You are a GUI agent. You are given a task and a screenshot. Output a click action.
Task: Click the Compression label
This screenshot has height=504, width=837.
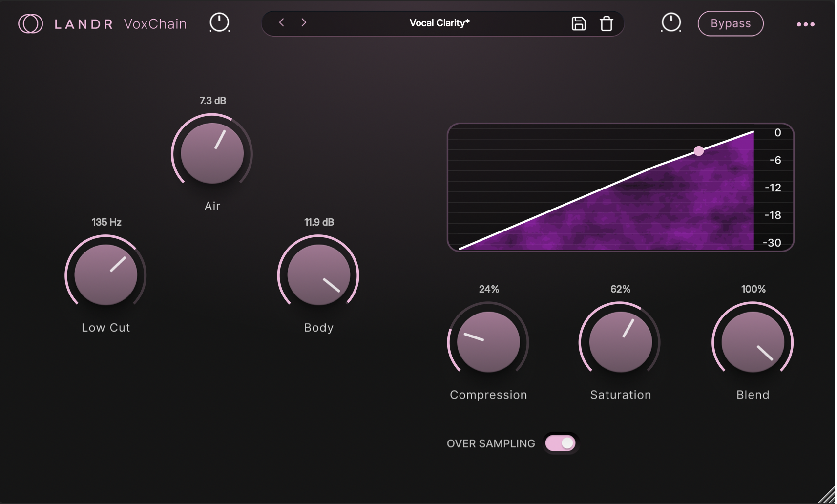pos(489,395)
